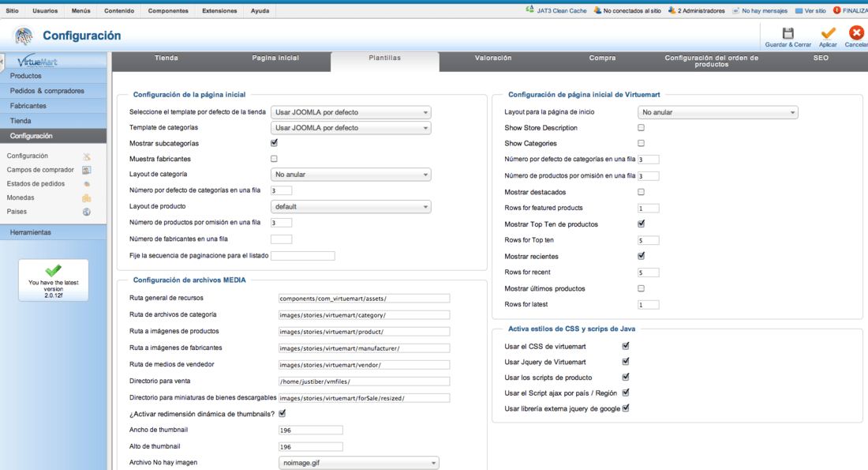Enable Show Categories checkbox
This screenshot has width=868, height=470.
(641, 143)
